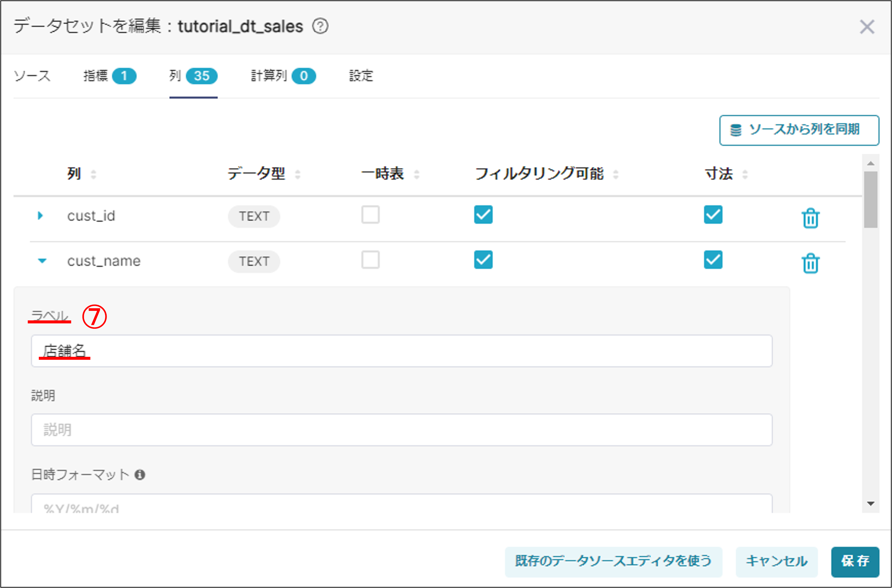Close the dataset edit dialog
The width and height of the screenshot is (892, 588).
(867, 27)
